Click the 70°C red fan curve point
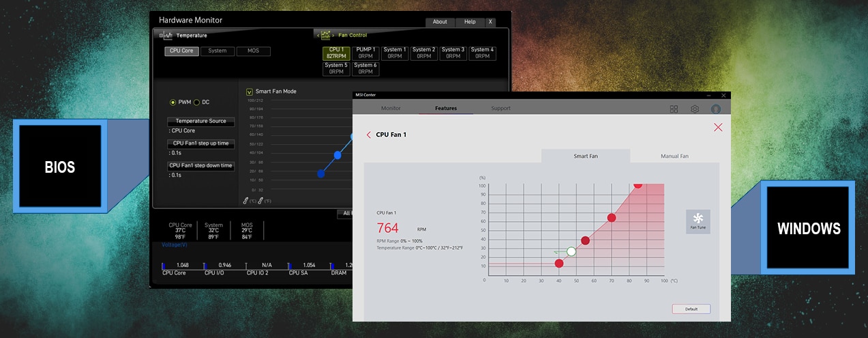868x338 pixels. 612,218
